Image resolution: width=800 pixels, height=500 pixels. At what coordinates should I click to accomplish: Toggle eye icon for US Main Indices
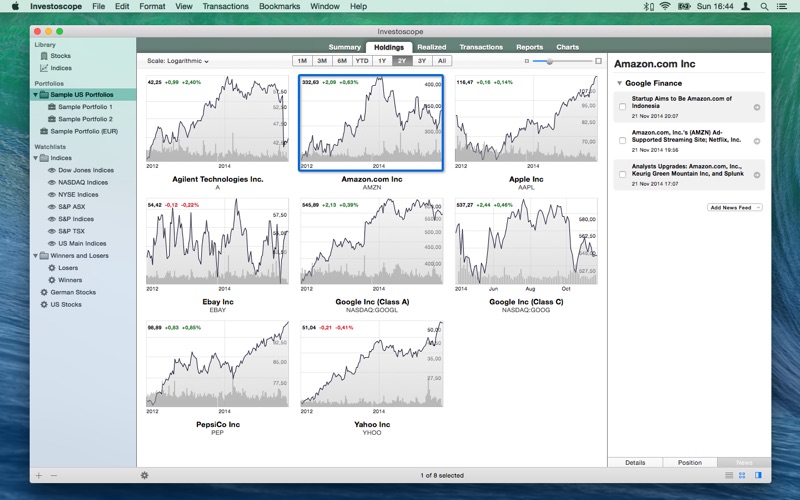(x=52, y=243)
